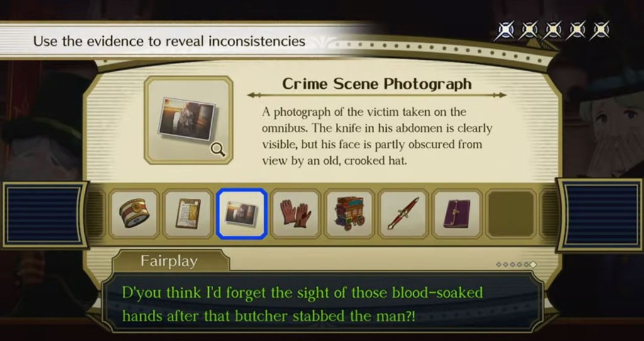Click the first penalty marker at top right
Viewport: 644px width, 341px height.
(505, 31)
